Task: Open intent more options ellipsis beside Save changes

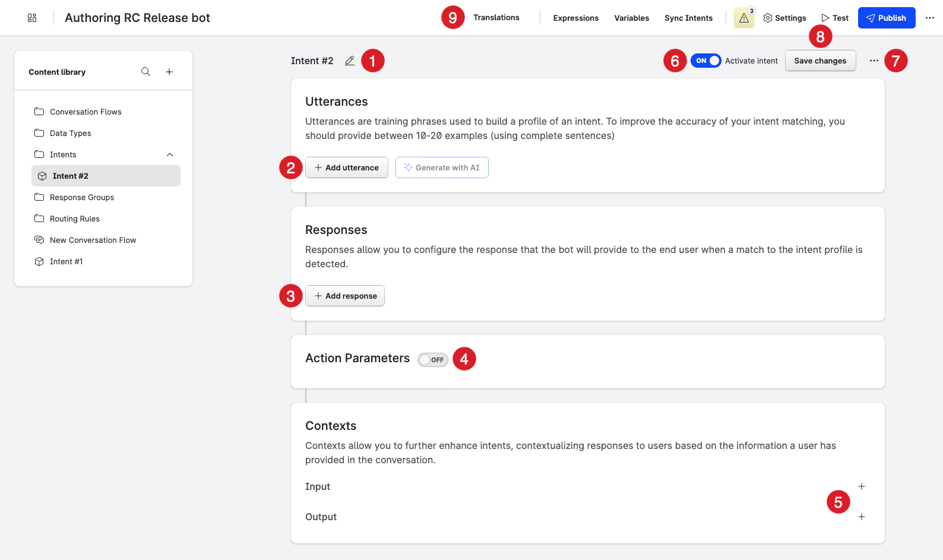Action: [x=874, y=61]
